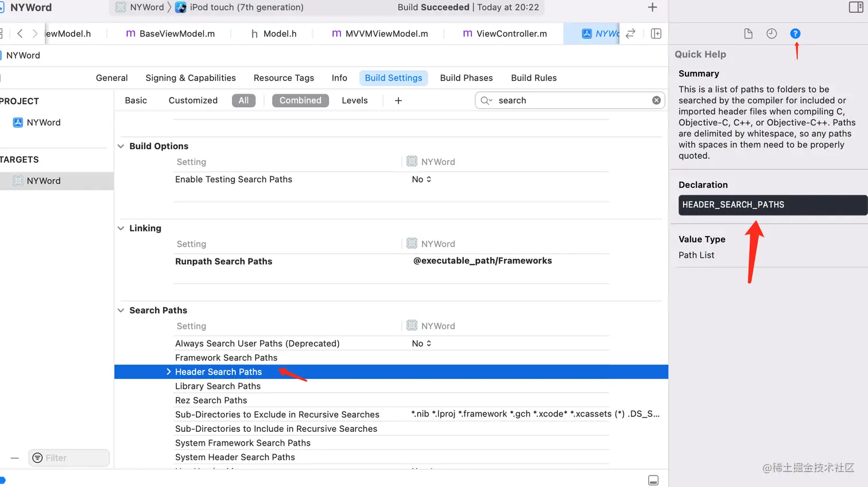Collapse the Search Paths section
Viewport: 868px width, 487px height.
[x=121, y=311]
